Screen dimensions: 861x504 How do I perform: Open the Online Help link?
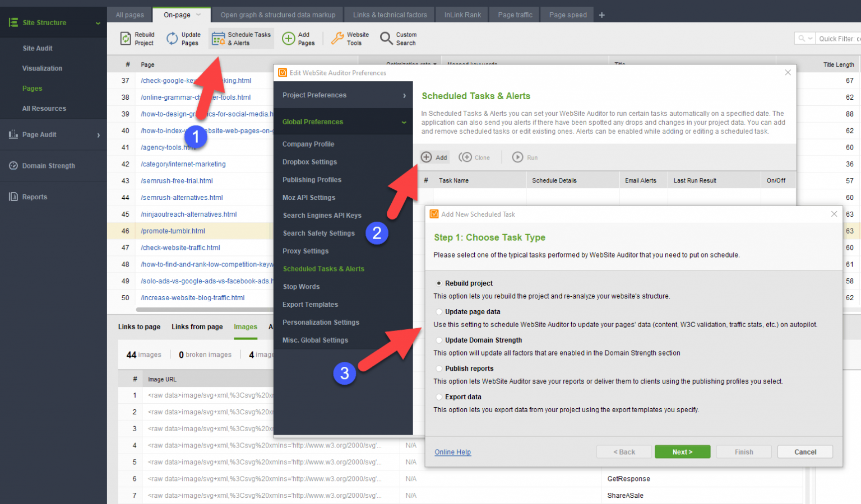[x=452, y=452]
